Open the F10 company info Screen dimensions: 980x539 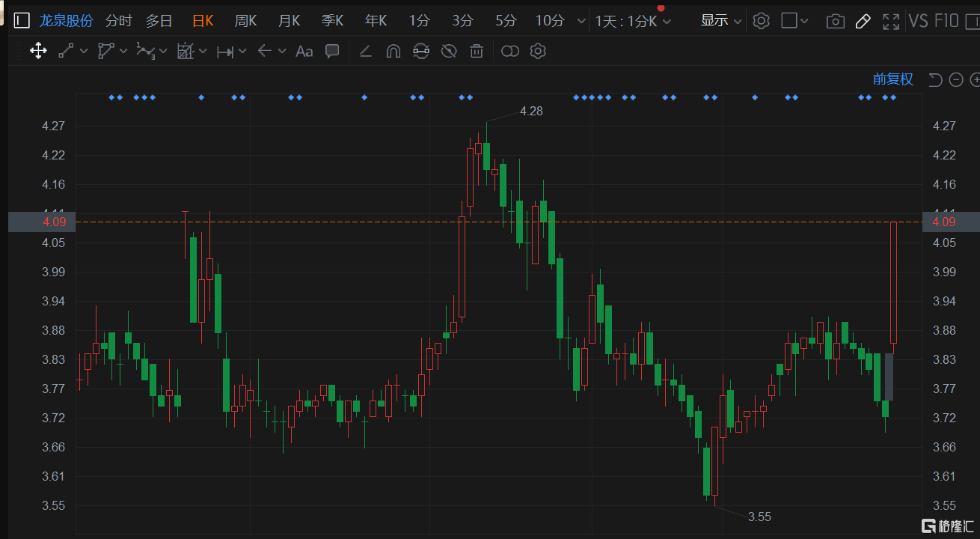pos(946,21)
